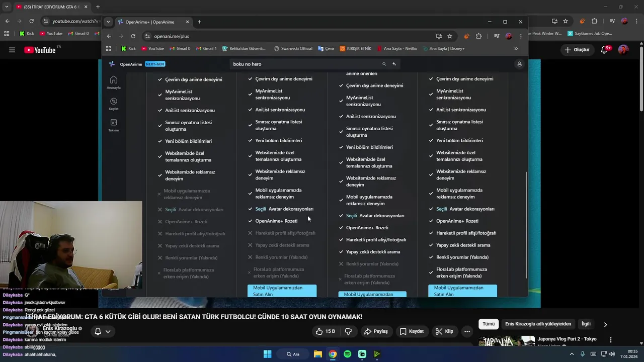The height and width of the screenshot is (362, 644).
Task: Open the tab search chevron in OpenAnime window
Action: (108, 22)
